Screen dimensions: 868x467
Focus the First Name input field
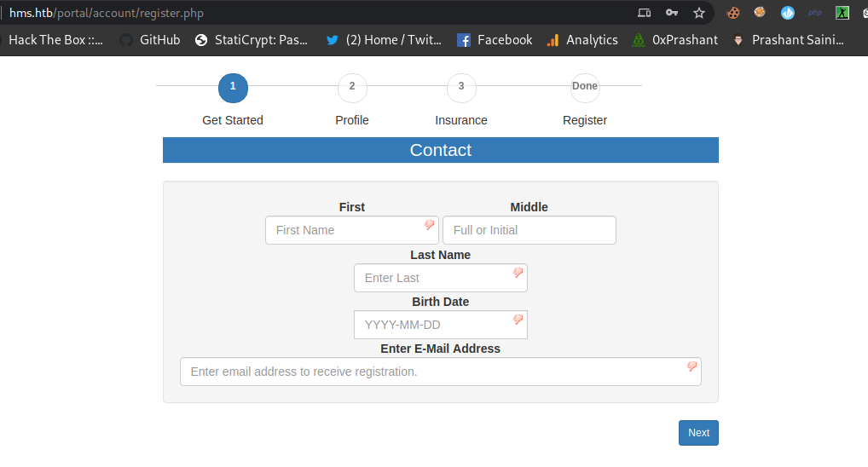[345, 230]
